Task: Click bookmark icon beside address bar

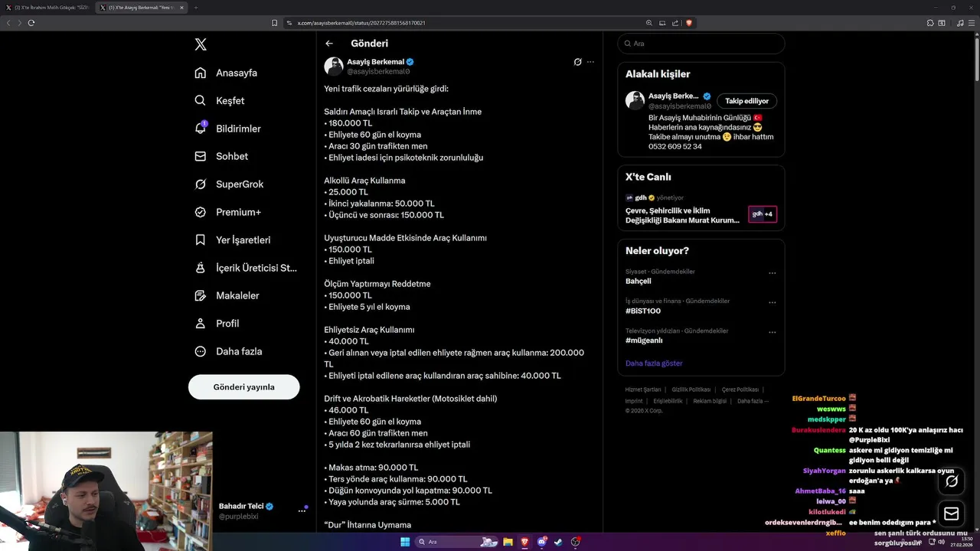Action: 275,23
